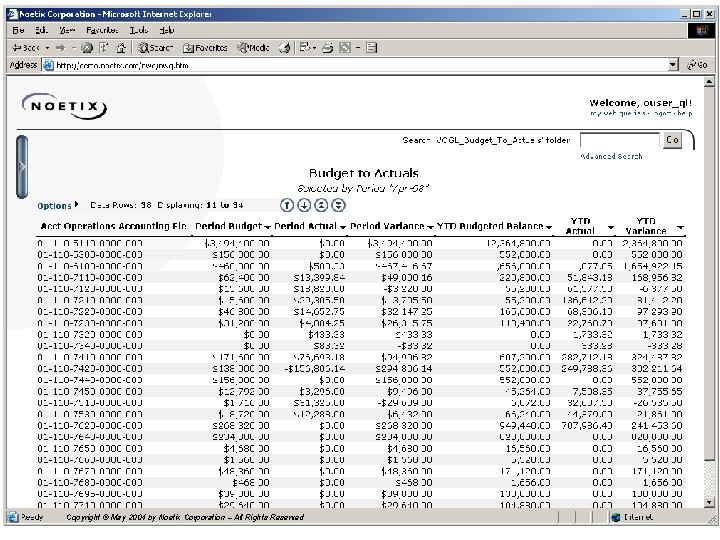Open the Advanced Search link
The width and height of the screenshot is (720, 540).
click(611, 156)
